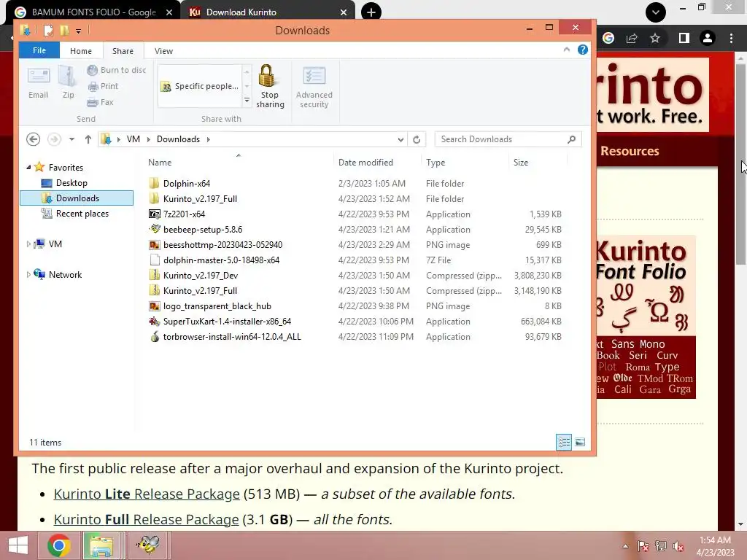Screen dimensions: 747x560
Task: Switch to Large icons view button
Action: click(580, 442)
